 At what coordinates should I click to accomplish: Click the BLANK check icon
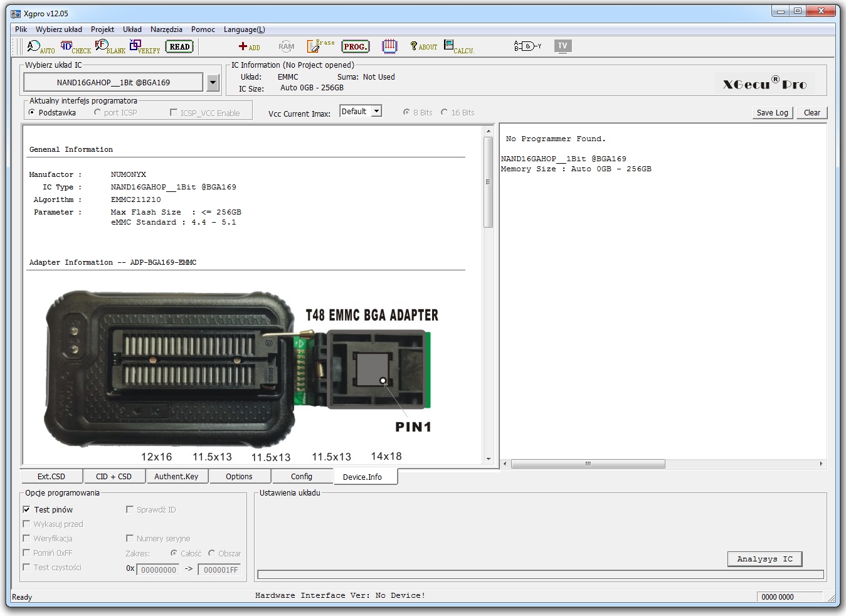(110, 46)
